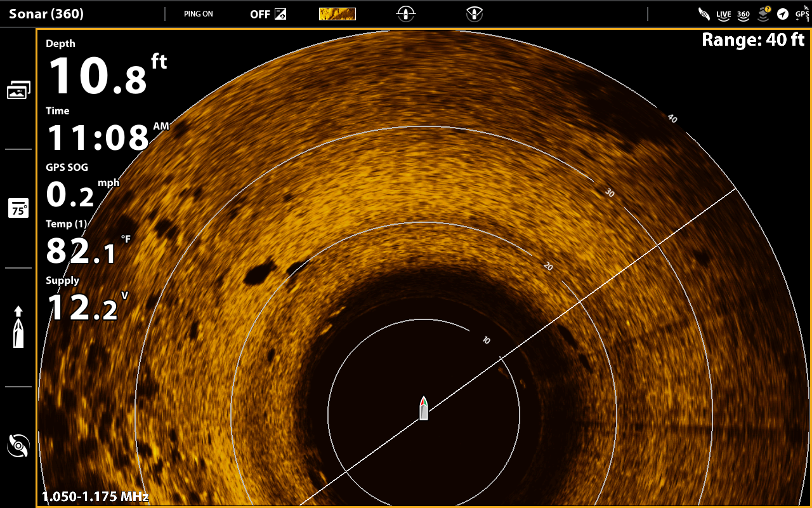
Task: Tap the 10 ft range ring label
Action: [x=486, y=340]
